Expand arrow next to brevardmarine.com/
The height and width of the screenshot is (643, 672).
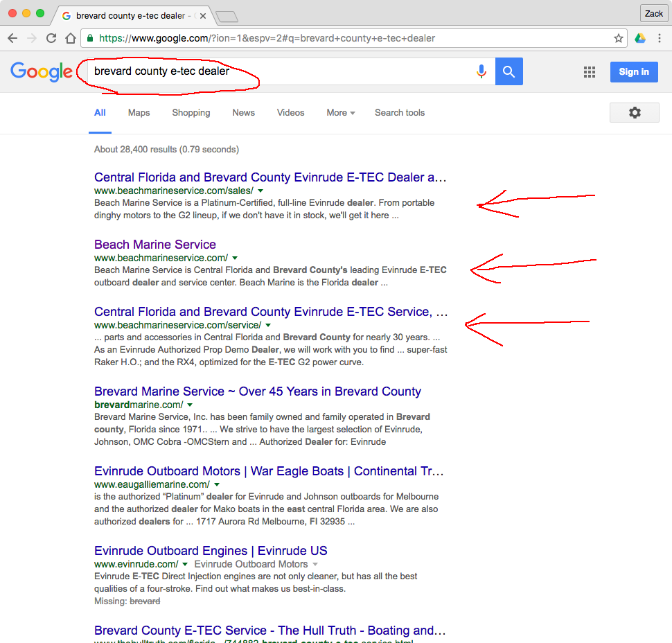click(x=190, y=405)
